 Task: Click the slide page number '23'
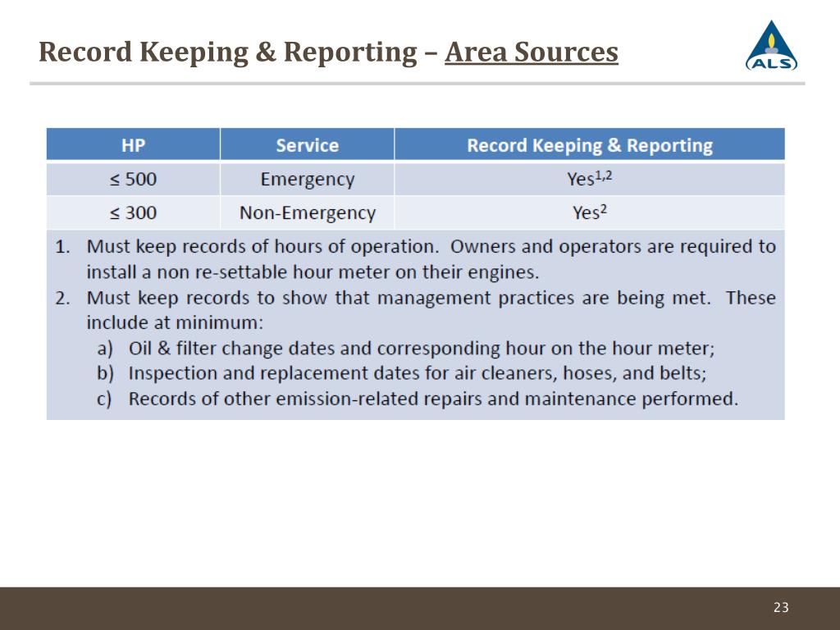click(781, 607)
